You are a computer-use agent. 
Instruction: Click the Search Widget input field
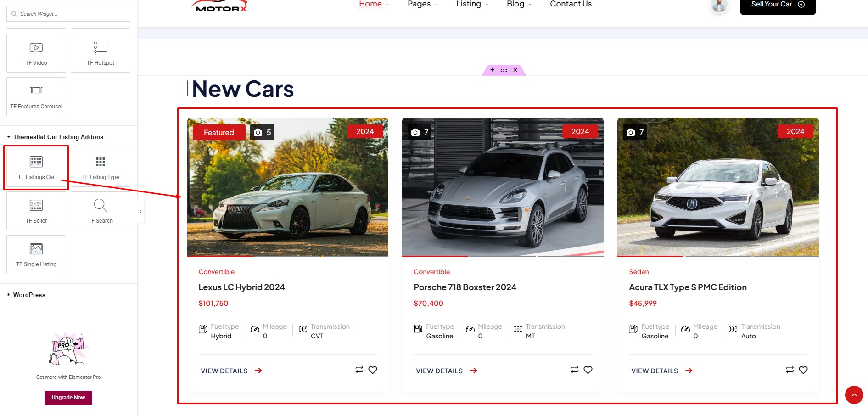(x=68, y=14)
